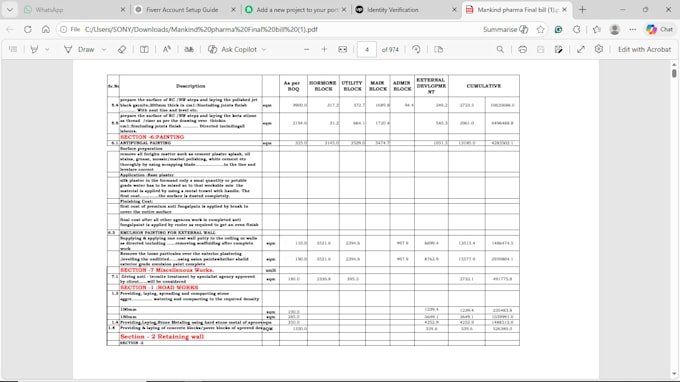Screen dimensions: 680x382
Task: Click the address bar file path
Action: (201, 29)
